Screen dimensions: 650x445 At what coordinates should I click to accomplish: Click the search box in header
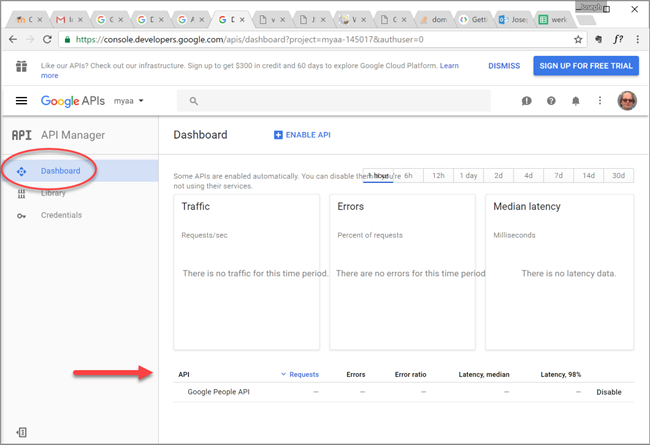pyautogui.click(x=334, y=101)
